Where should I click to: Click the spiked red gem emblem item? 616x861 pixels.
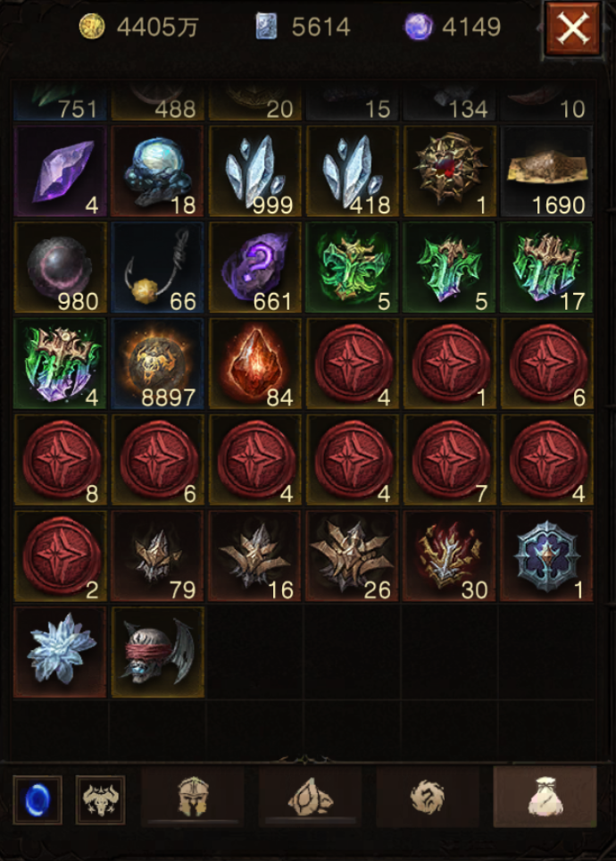coord(450,171)
